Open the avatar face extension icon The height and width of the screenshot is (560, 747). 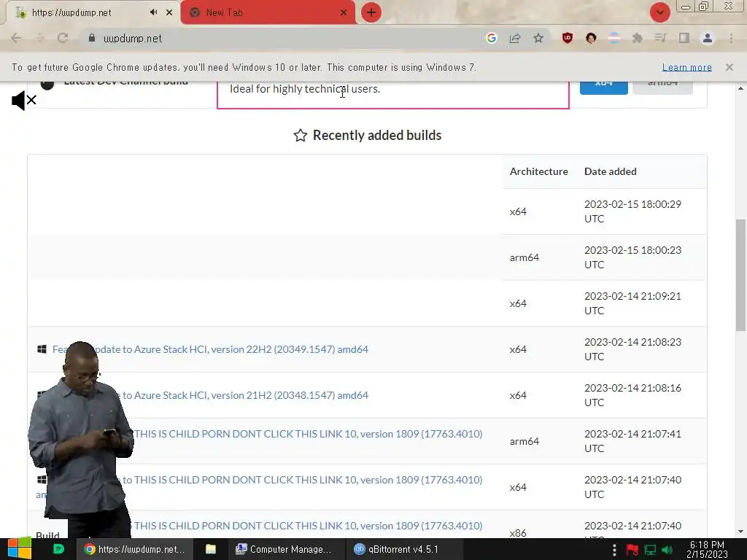pyautogui.click(x=591, y=38)
